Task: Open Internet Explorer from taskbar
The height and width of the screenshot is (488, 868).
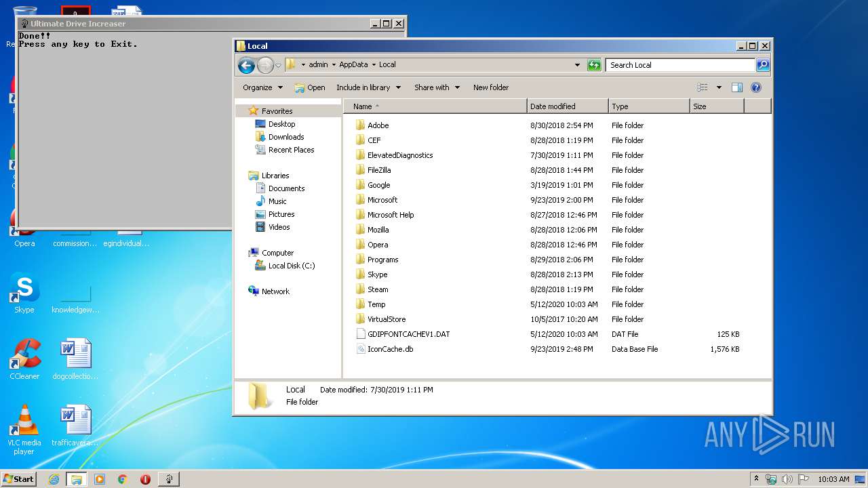Action: (54, 479)
